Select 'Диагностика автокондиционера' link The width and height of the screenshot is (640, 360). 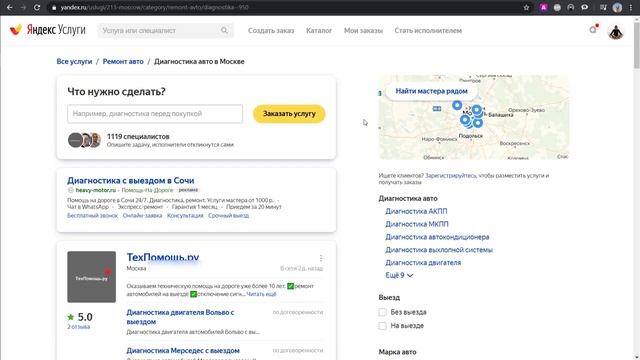437,237
